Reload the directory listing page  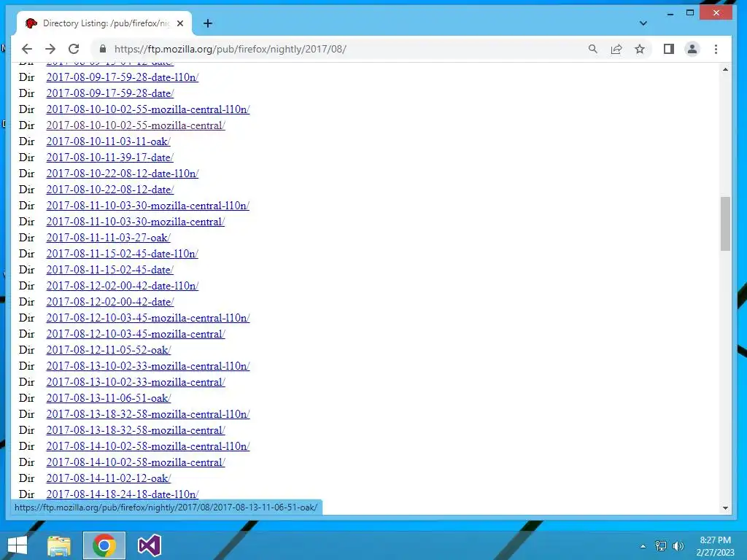point(74,49)
